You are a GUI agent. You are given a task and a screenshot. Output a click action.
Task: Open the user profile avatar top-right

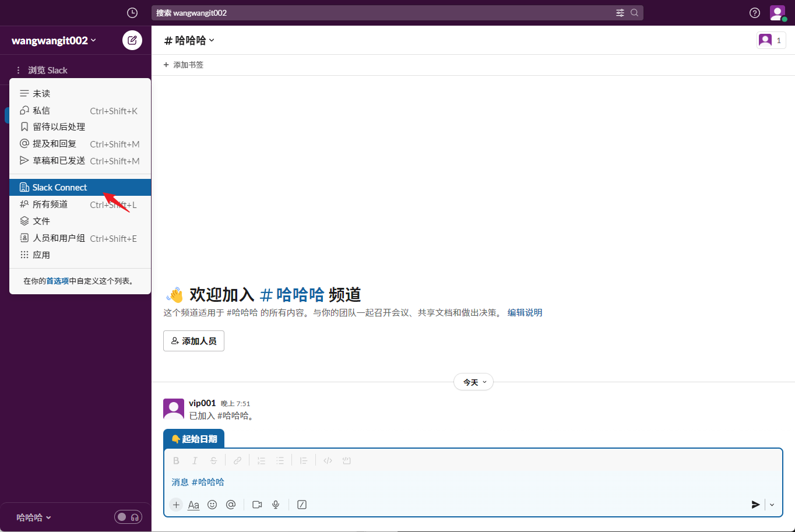778,13
